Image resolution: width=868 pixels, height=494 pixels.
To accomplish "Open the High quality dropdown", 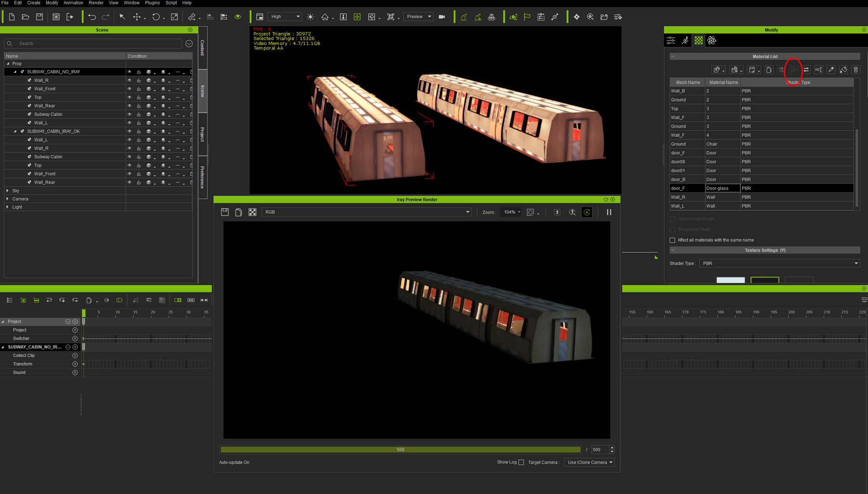I will tap(285, 16).
